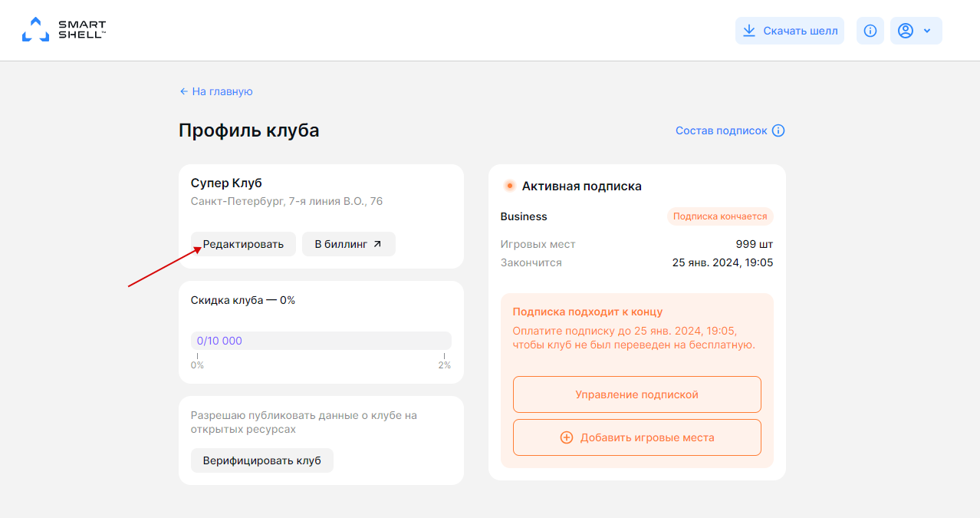Click the back arrow beside На главную
980x518 pixels.
click(183, 91)
